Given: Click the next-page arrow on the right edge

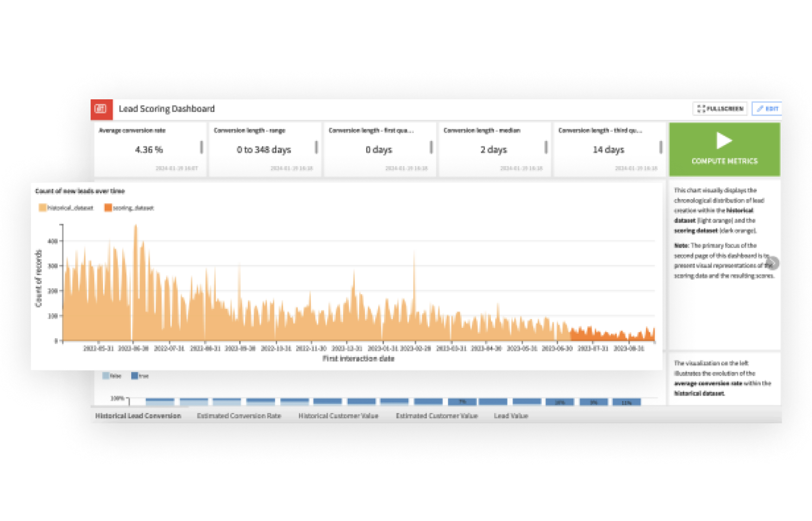Looking at the screenshot, I should [x=772, y=263].
